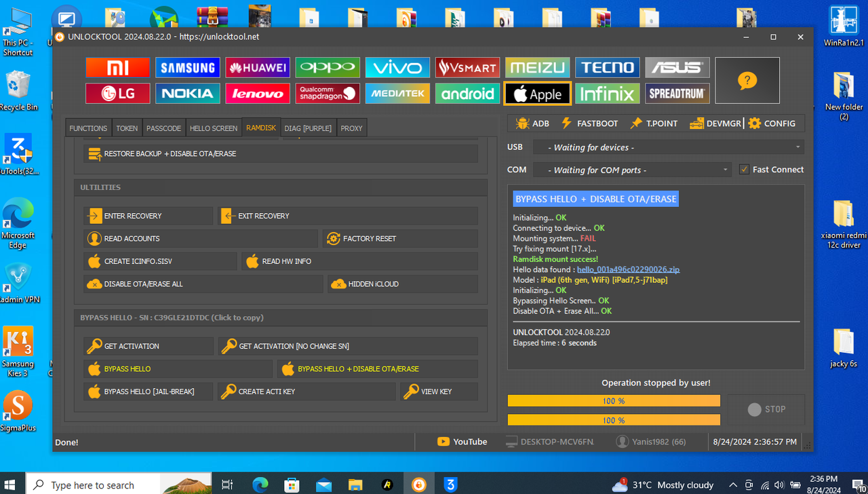
Task: Click BYPASS HELLO + DISABLE OTA/ERASE button
Action: (378, 369)
